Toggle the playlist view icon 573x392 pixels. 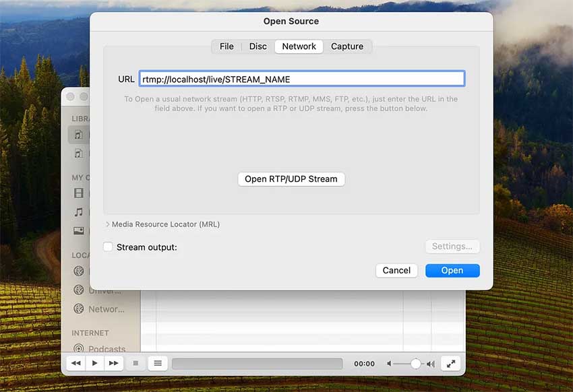158,363
